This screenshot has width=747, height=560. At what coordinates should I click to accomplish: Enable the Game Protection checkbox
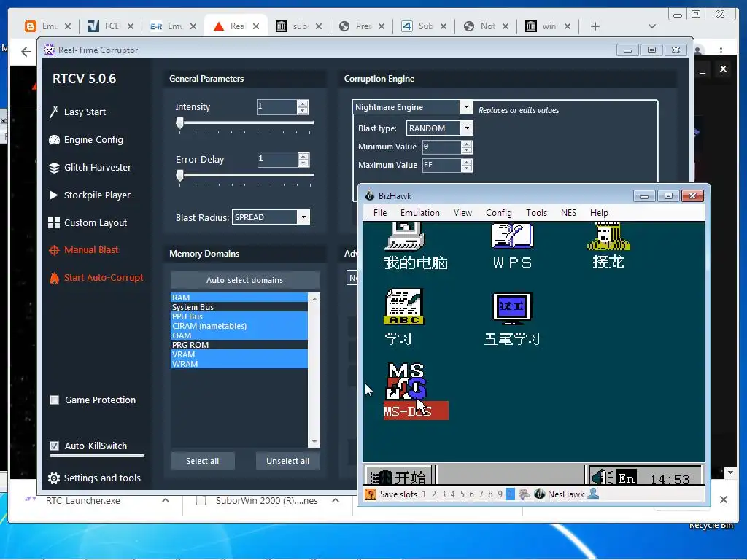pyautogui.click(x=54, y=400)
